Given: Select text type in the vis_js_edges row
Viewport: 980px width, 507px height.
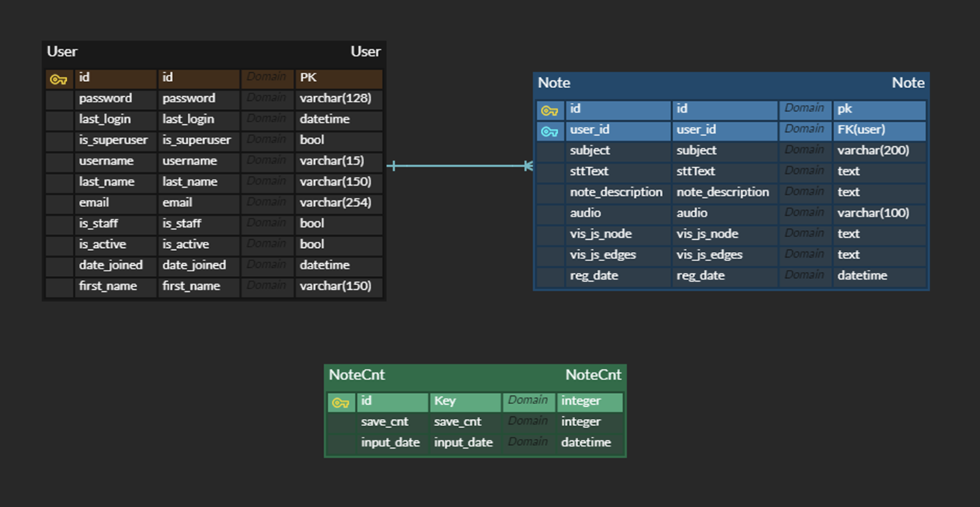Looking at the screenshot, I should [880, 255].
